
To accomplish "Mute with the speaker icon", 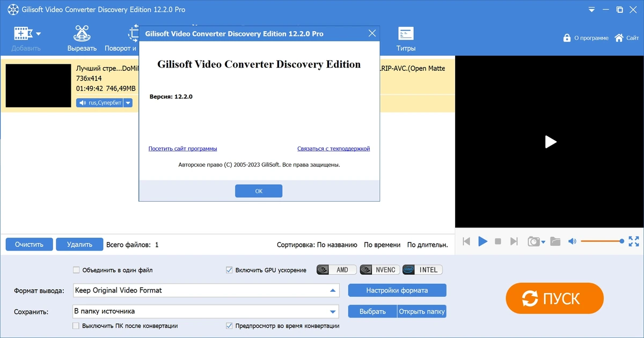I will point(572,241).
